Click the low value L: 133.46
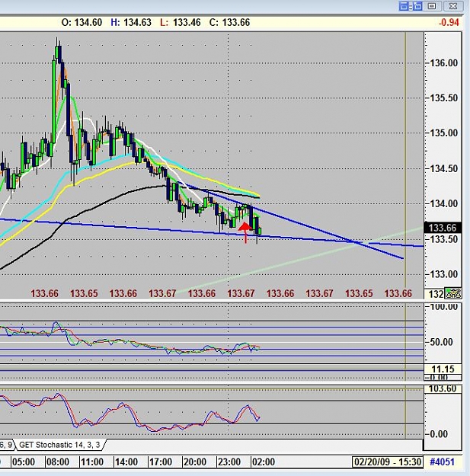 click(181, 22)
